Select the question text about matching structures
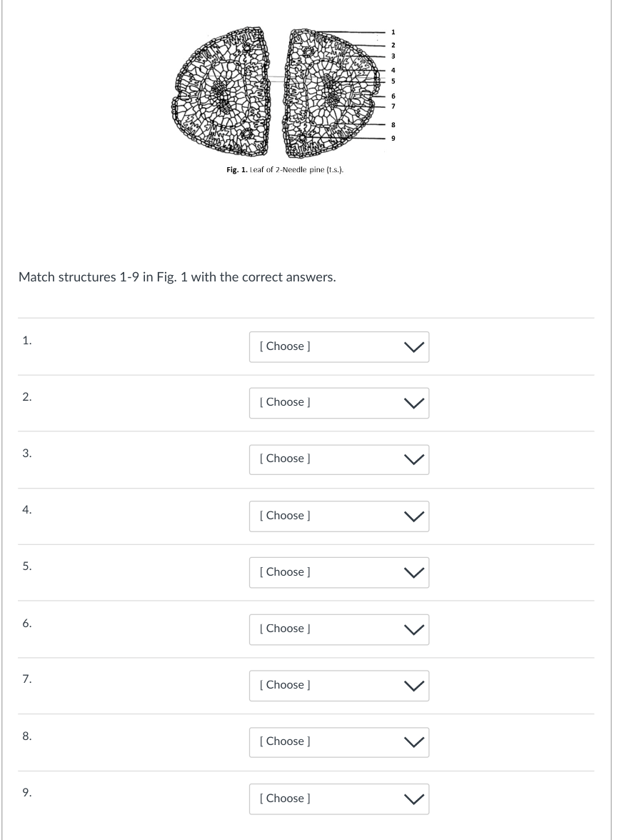This screenshot has width=619, height=840. [x=176, y=277]
